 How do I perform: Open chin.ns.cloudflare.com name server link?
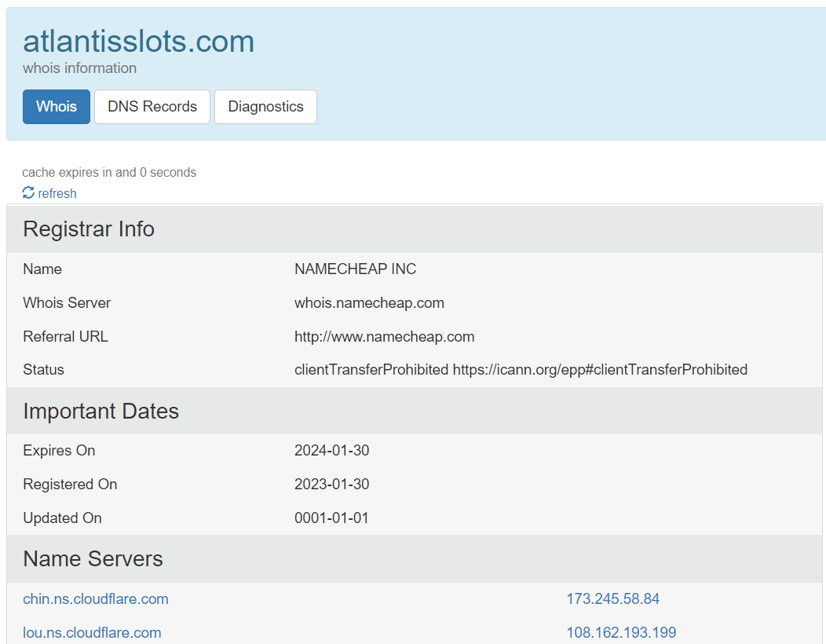pos(95,598)
